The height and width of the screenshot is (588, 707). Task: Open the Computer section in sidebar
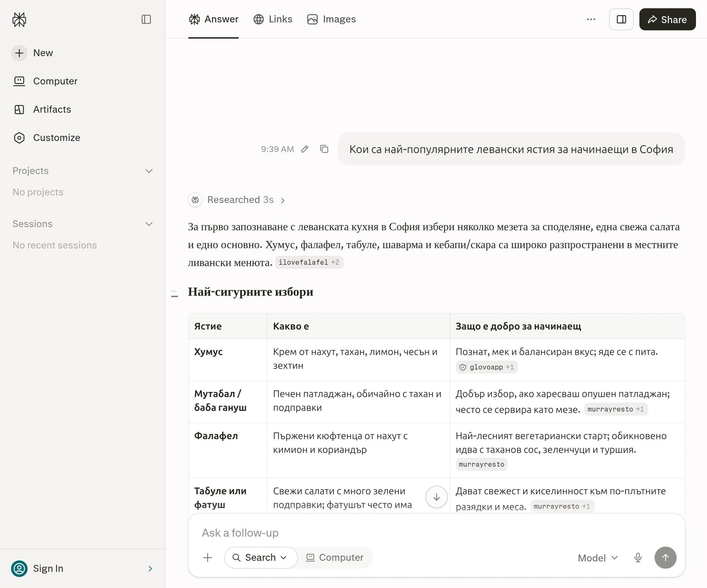tap(46, 81)
